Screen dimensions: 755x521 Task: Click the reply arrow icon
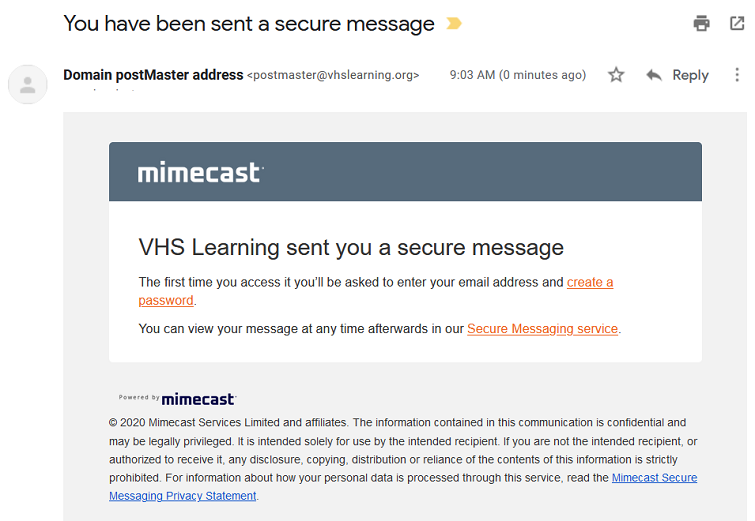point(654,75)
